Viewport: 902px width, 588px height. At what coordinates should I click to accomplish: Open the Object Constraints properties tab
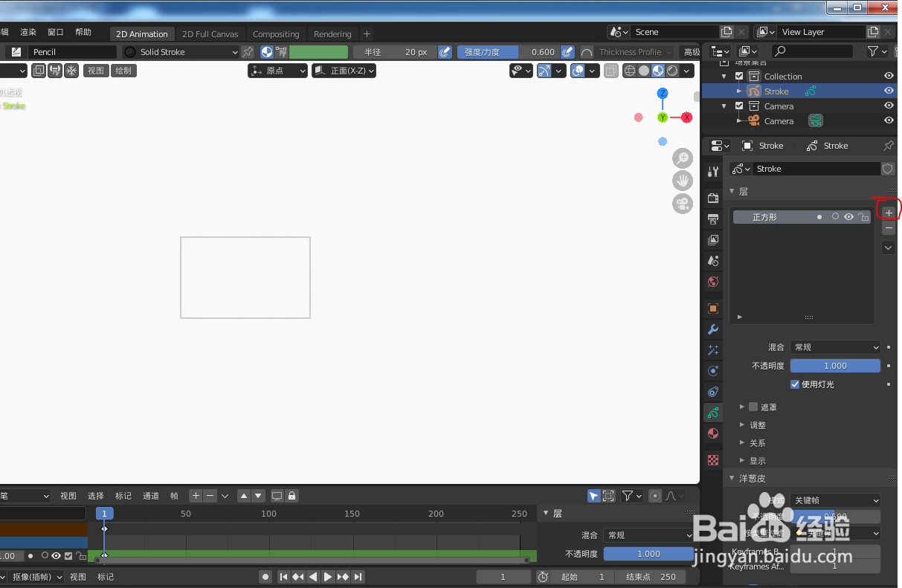point(713,392)
